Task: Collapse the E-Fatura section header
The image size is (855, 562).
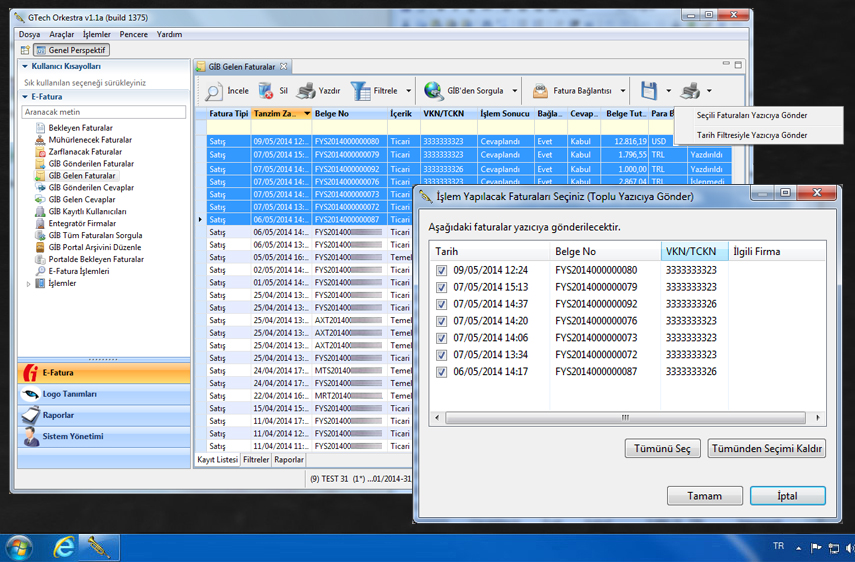Action: [25, 97]
